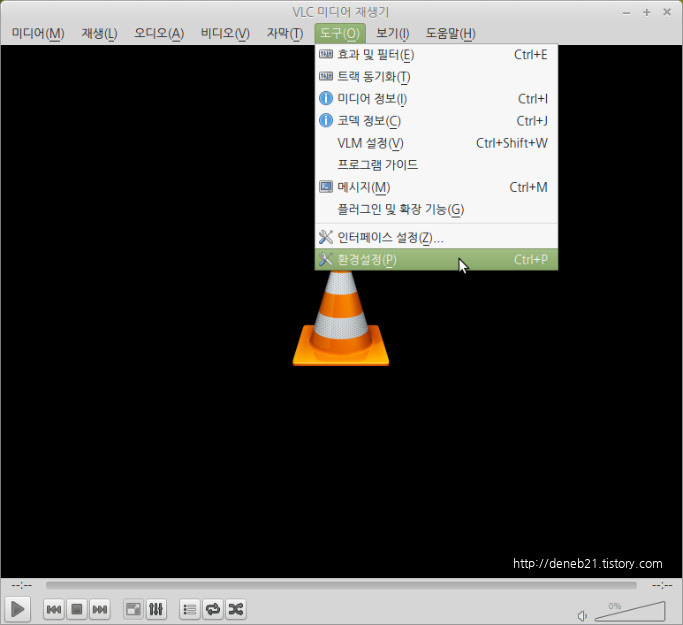683x625 pixels.
Task: Click the volume slider at 0%
Action: pos(630,611)
